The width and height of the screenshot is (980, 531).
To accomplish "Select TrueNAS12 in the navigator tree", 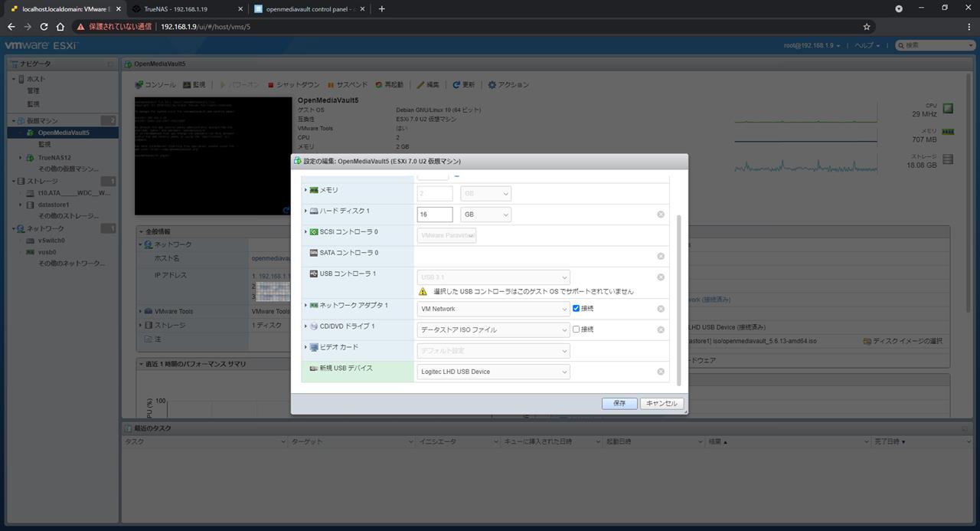I will tap(54, 157).
